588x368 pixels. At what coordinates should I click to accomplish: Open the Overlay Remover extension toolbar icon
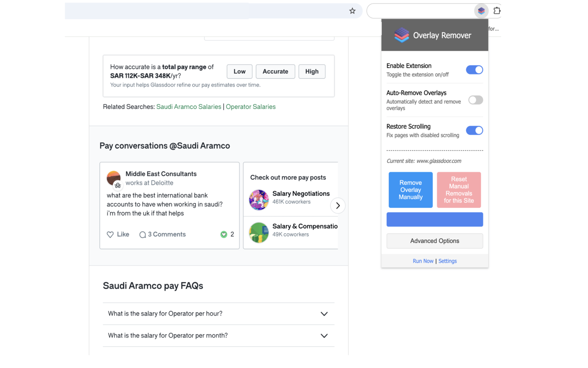click(x=481, y=11)
